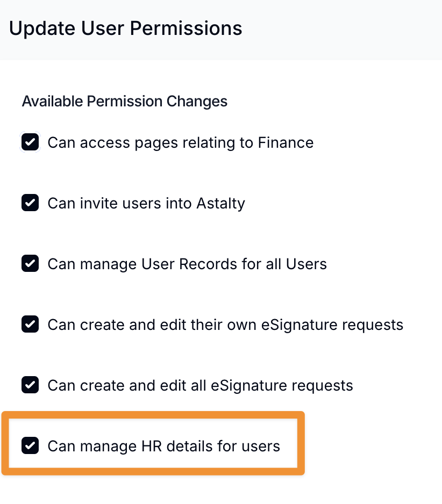This screenshot has width=442, height=504.
Task: Click the 'Update User Permissions' title
Action: coord(125,28)
